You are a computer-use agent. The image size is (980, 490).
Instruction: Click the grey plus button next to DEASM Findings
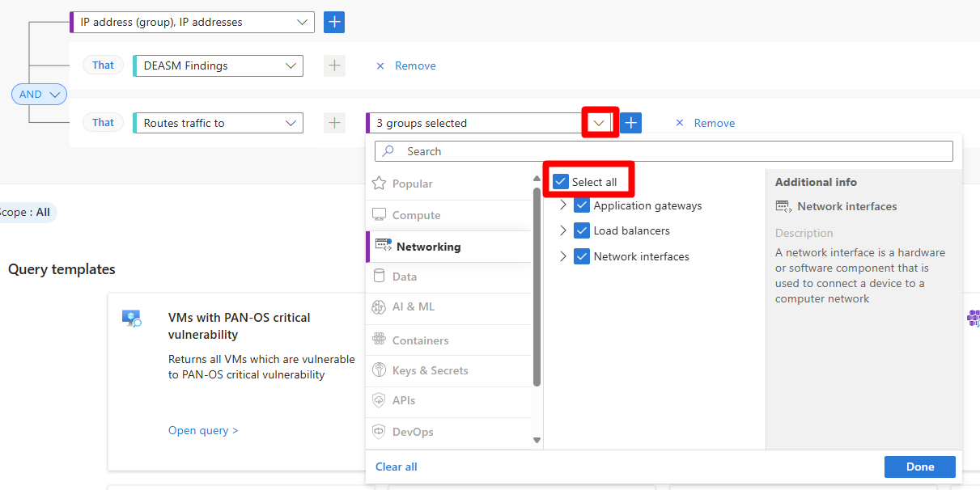[334, 65]
